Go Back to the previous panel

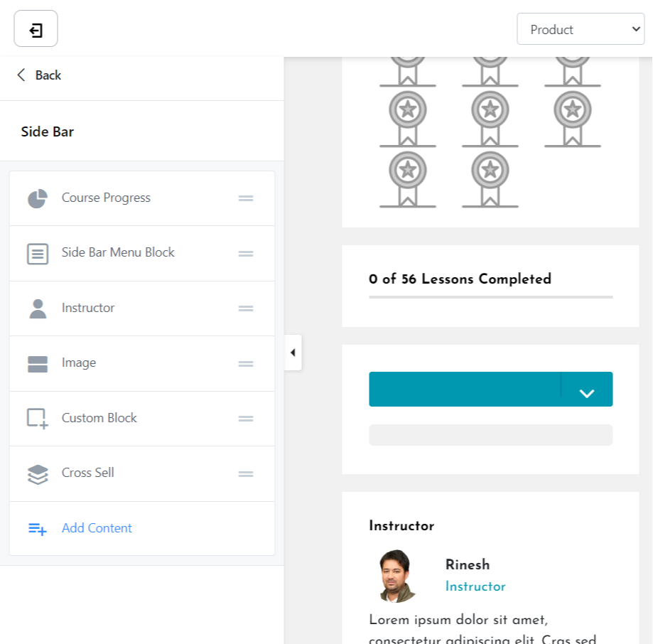(x=39, y=75)
